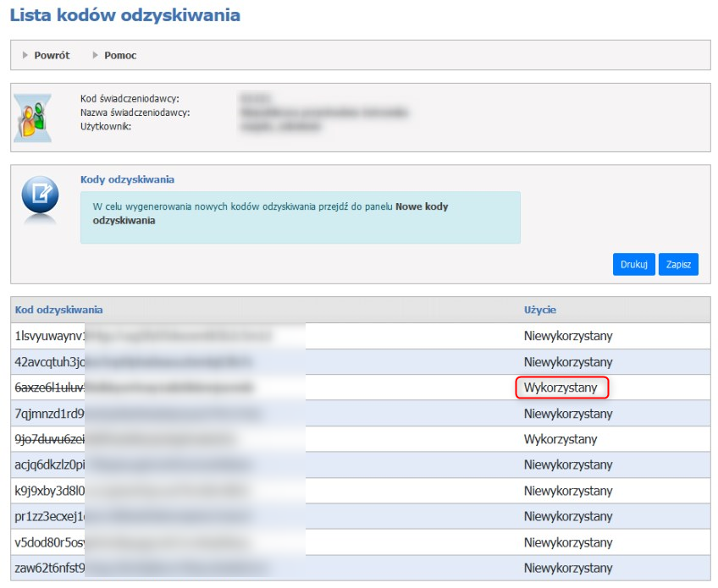Viewport: 718px width, 588px height.
Task: Go back using the Powrót menu item
Action: click(52, 55)
